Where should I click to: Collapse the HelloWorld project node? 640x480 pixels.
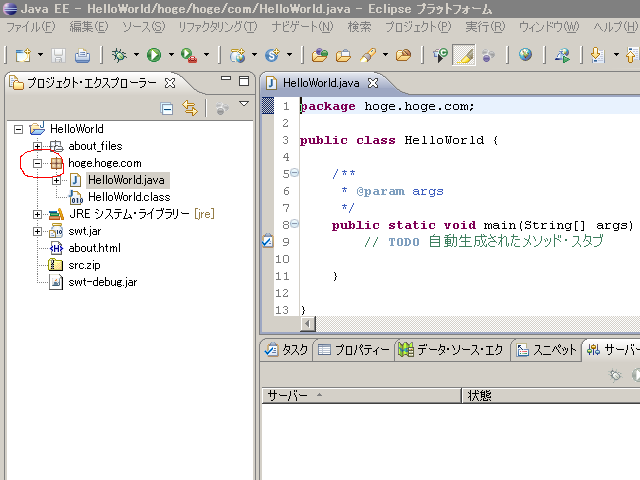18,129
